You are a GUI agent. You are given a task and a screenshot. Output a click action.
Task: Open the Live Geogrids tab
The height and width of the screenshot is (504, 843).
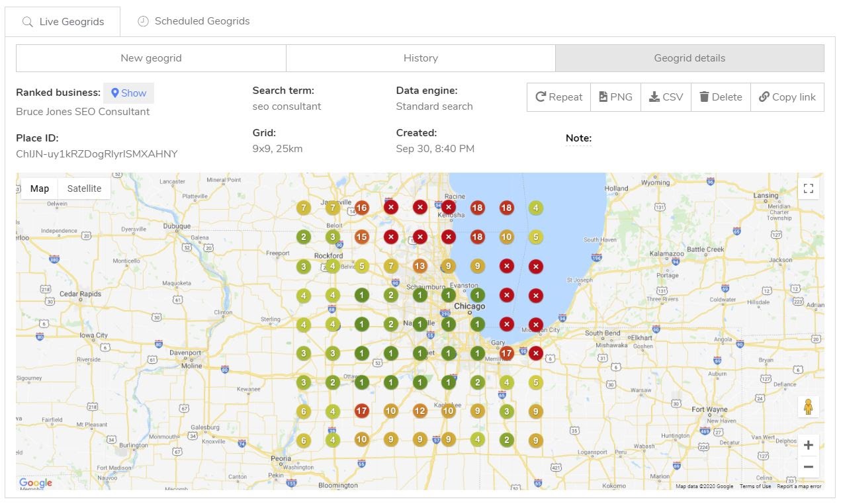tap(63, 22)
